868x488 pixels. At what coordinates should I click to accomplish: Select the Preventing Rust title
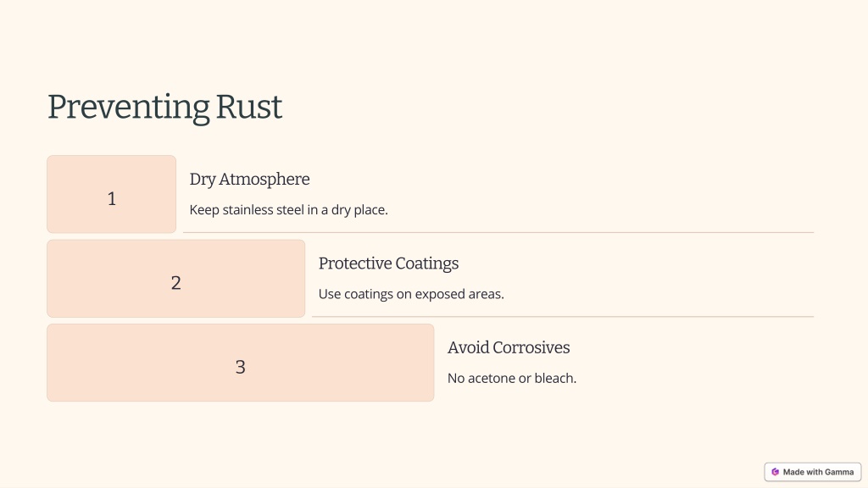coord(165,107)
